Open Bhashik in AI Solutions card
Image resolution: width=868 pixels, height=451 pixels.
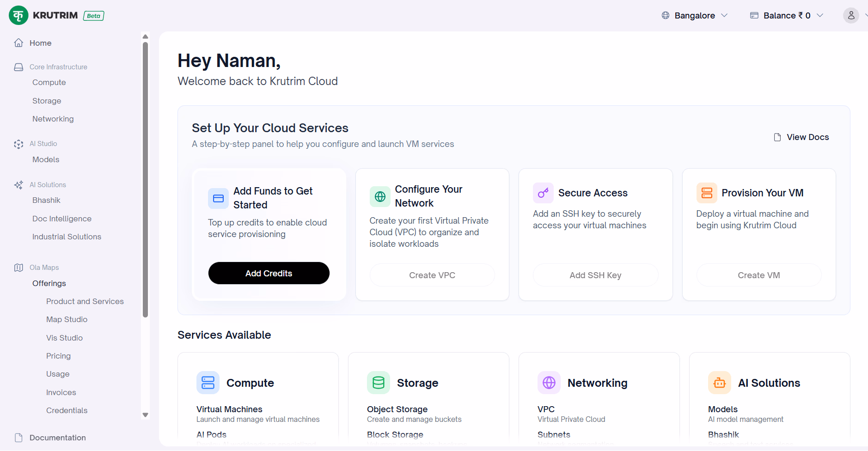pos(723,435)
